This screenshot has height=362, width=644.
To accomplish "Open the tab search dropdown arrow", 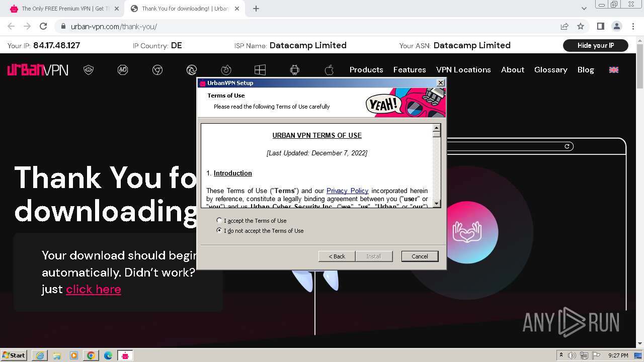I will coord(584,9).
